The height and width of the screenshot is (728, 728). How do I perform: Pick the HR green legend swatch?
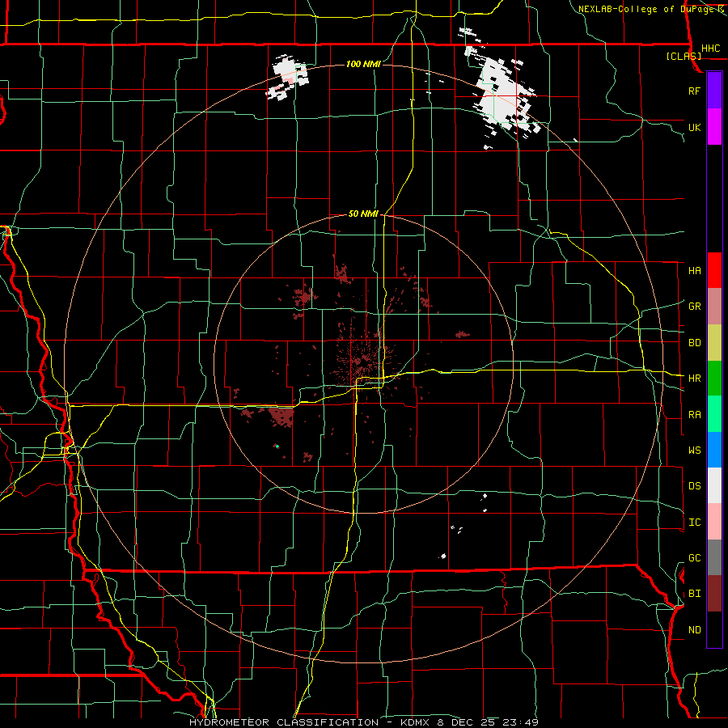point(714,379)
